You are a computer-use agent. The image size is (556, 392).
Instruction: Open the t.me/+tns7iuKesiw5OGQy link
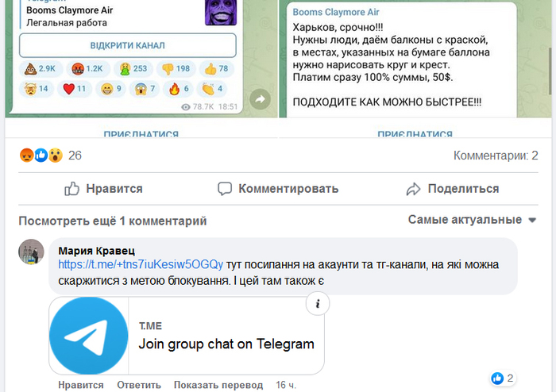(x=141, y=264)
